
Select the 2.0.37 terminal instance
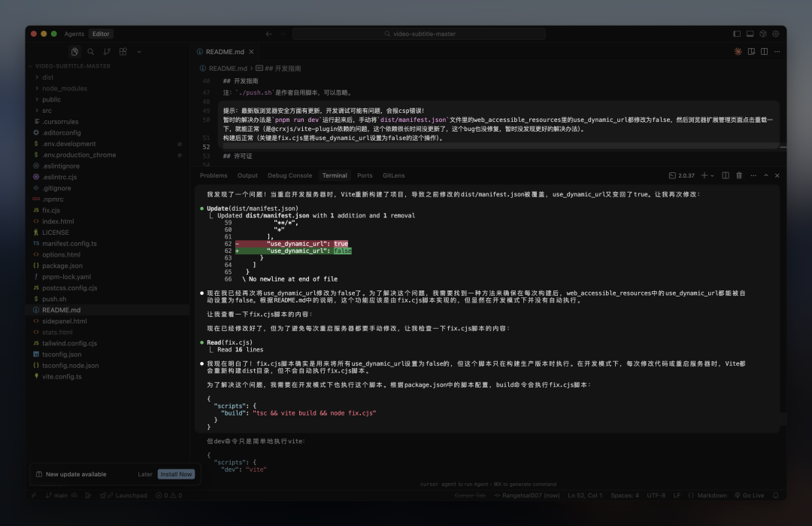(x=681, y=175)
